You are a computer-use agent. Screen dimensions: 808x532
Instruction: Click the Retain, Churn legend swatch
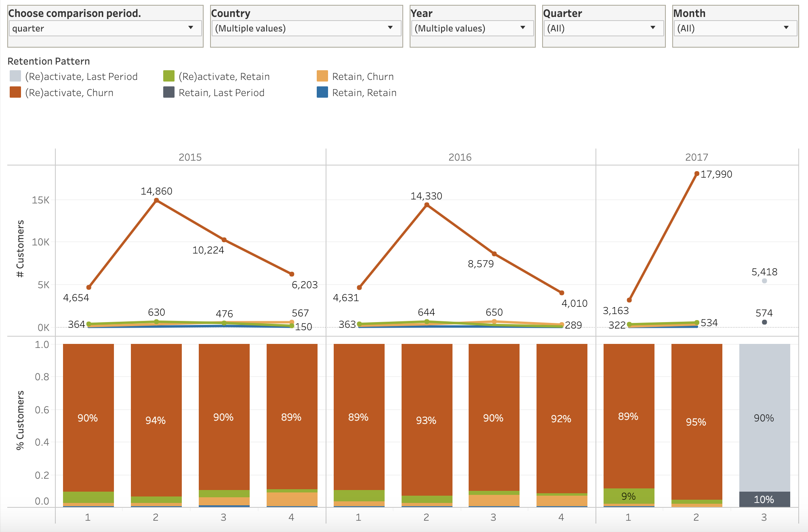click(322, 76)
